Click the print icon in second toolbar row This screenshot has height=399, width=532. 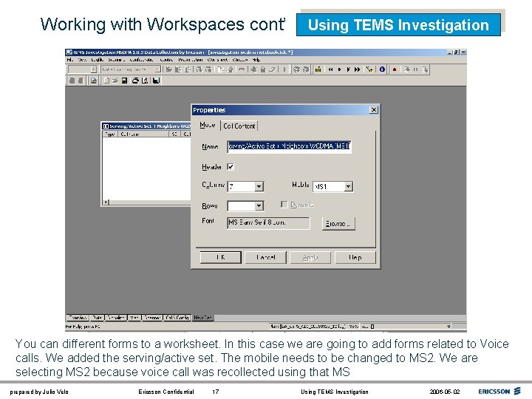click(135, 81)
